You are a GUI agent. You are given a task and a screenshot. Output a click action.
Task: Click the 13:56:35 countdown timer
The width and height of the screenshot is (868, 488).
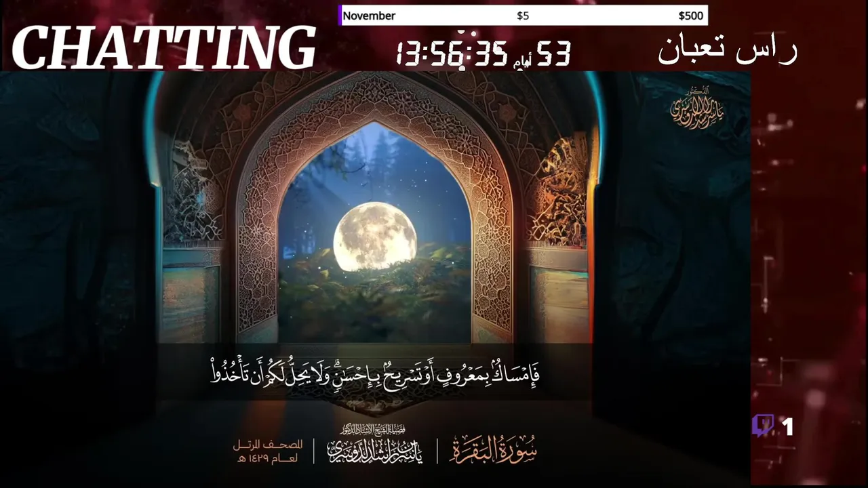[452, 53]
